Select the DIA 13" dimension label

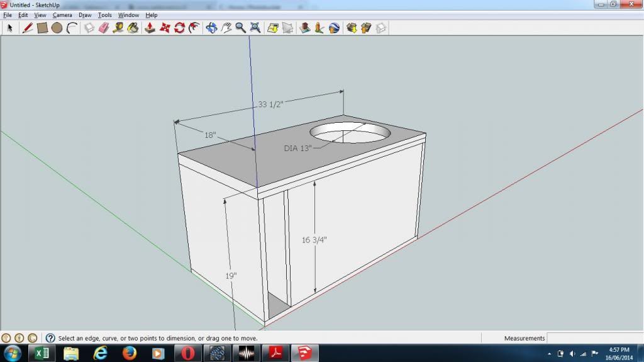tap(297, 148)
